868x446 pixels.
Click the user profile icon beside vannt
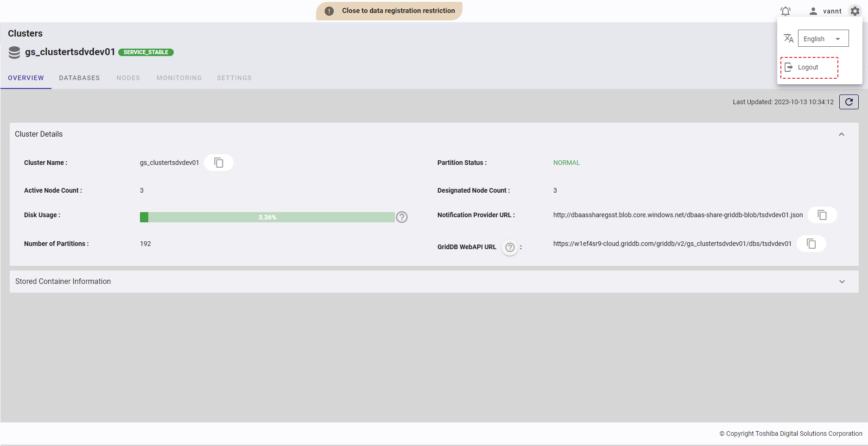click(813, 11)
